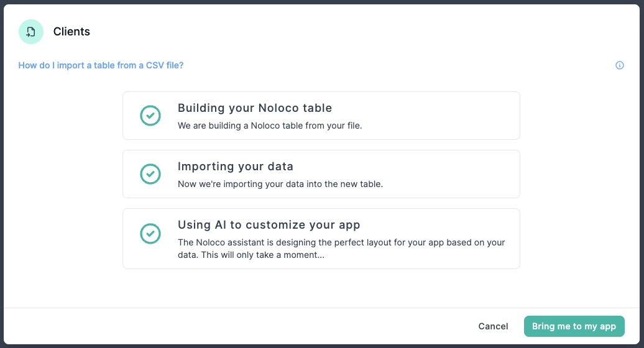Image resolution: width=644 pixels, height=348 pixels.
Task: Click the text about building a table from your file
Action: click(x=269, y=126)
